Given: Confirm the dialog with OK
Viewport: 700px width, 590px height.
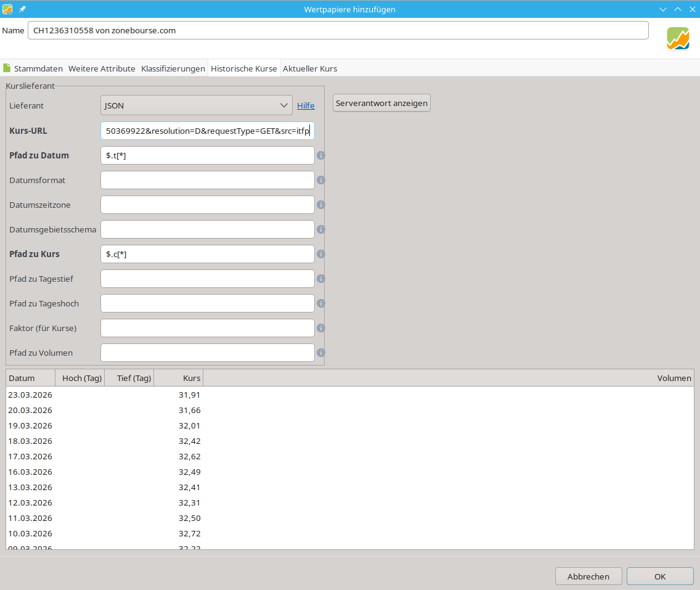Looking at the screenshot, I should pyautogui.click(x=660, y=576).
